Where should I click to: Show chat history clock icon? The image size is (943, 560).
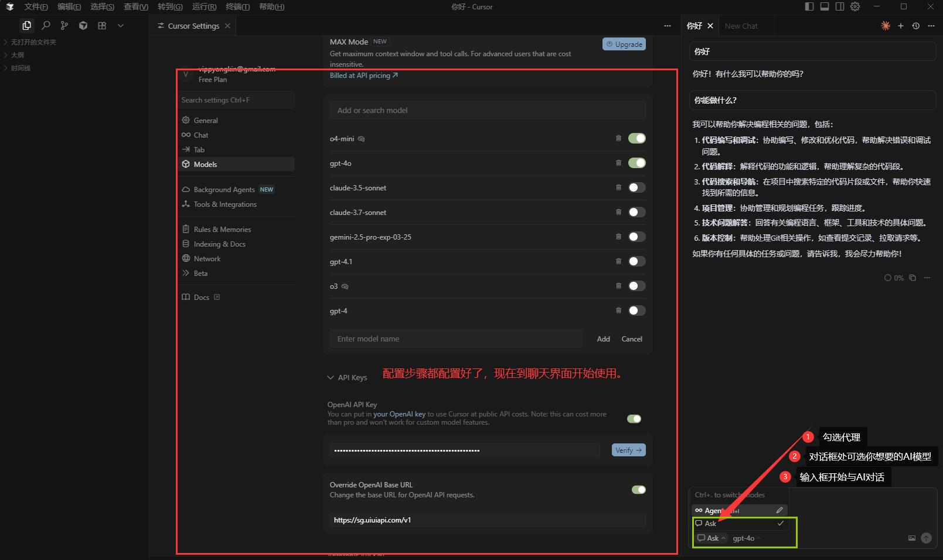point(916,26)
